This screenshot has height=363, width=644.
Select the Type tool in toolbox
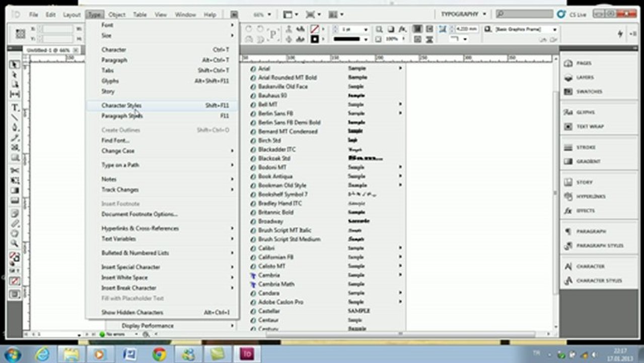click(15, 108)
